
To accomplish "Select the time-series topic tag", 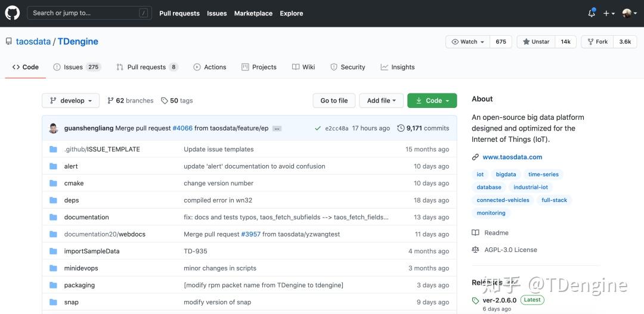I will point(543,175).
